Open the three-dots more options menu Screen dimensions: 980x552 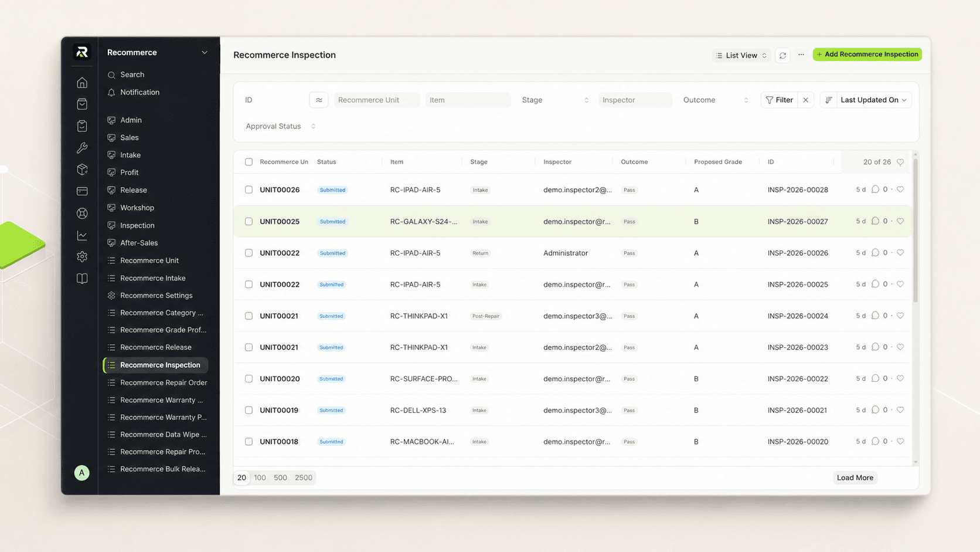click(801, 55)
